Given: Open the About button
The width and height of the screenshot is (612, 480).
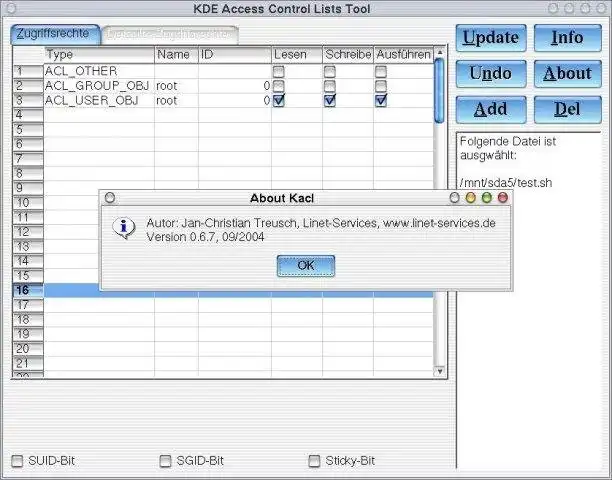Looking at the screenshot, I should click(x=567, y=73).
